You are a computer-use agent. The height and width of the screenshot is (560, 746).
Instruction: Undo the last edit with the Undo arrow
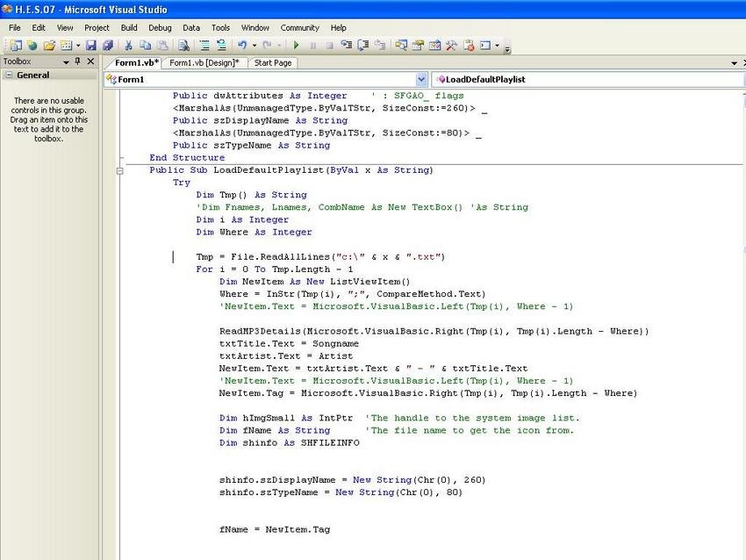click(x=242, y=46)
